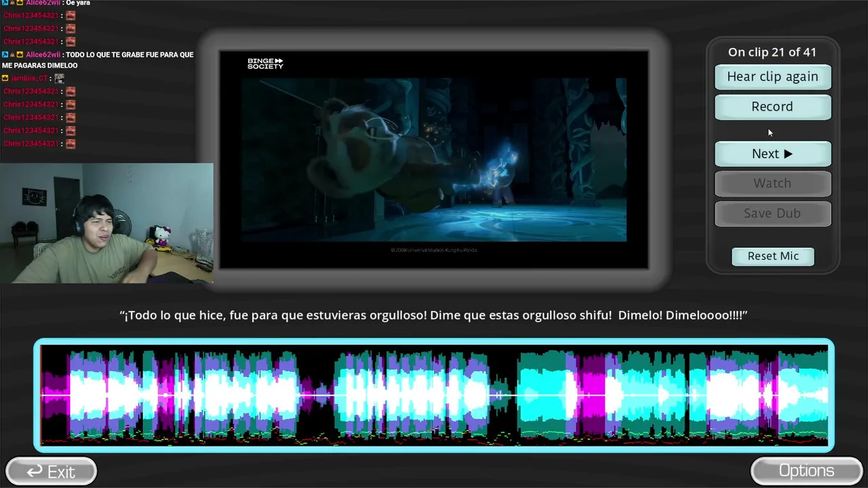
Task: Click the Kung Fu Panda video preview
Action: pos(434,159)
